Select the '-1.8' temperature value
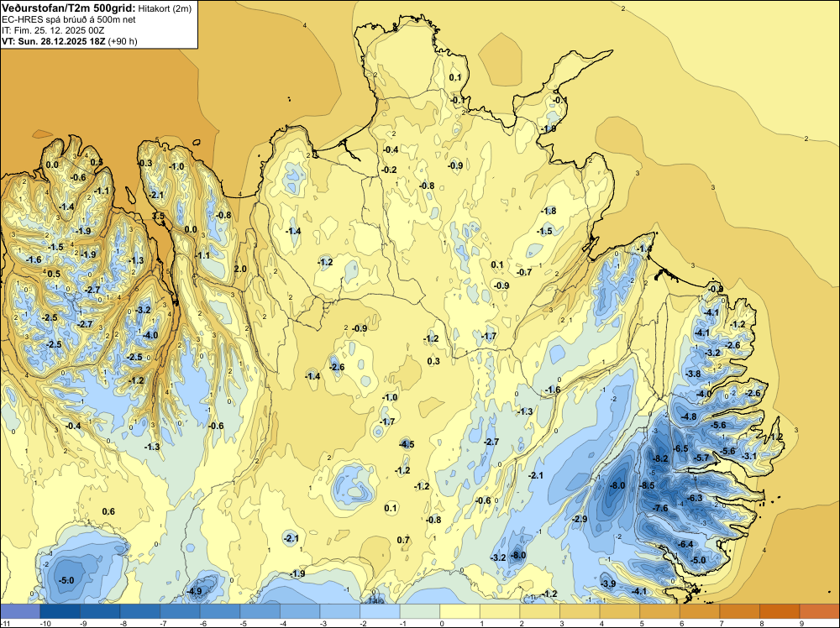840x628 pixels. [x=549, y=211]
